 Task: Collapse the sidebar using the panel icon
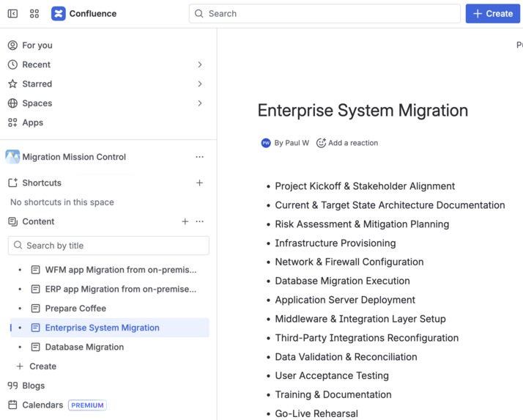(x=12, y=14)
